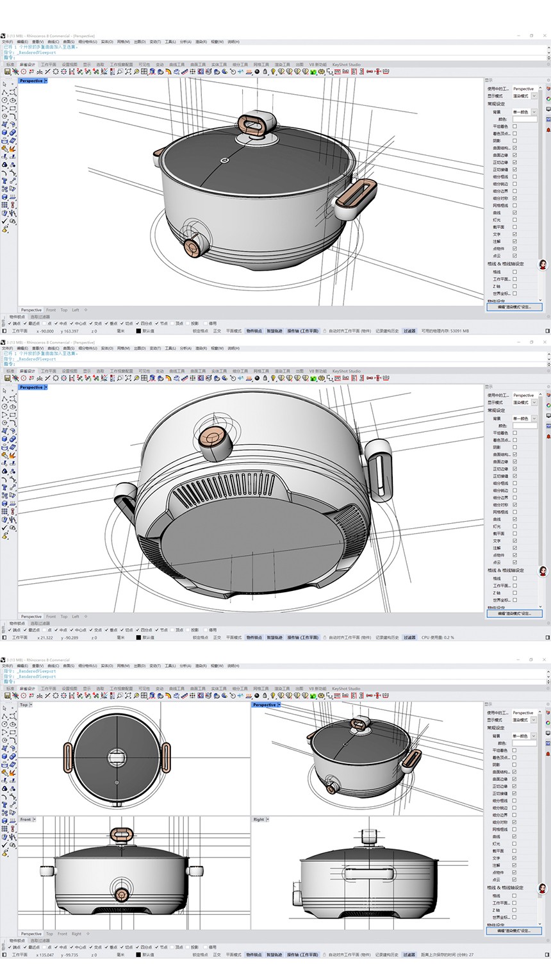This screenshot has height=980, width=551.
Task: Select the polyline tool in top window left sidebar
Action: click(4, 92)
